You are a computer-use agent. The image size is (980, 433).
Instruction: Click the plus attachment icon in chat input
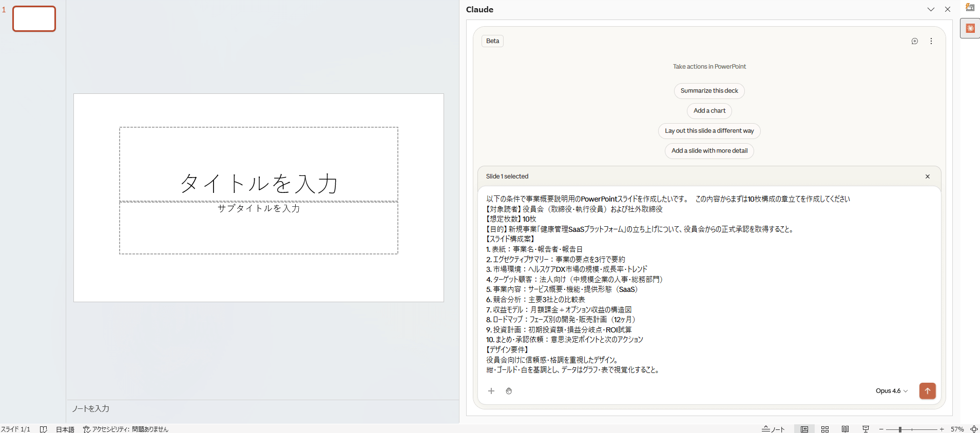[x=491, y=391]
